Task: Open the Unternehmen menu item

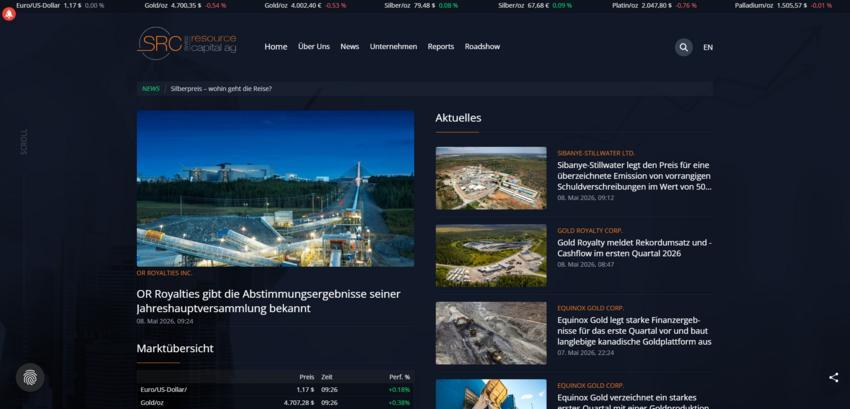Action: coord(394,47)
